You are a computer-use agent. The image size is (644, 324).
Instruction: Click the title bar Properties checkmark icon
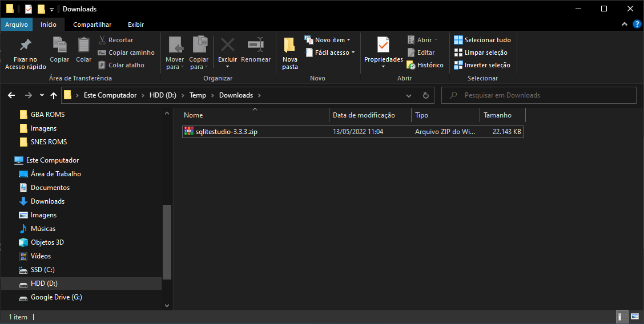(x=29, y=9)
